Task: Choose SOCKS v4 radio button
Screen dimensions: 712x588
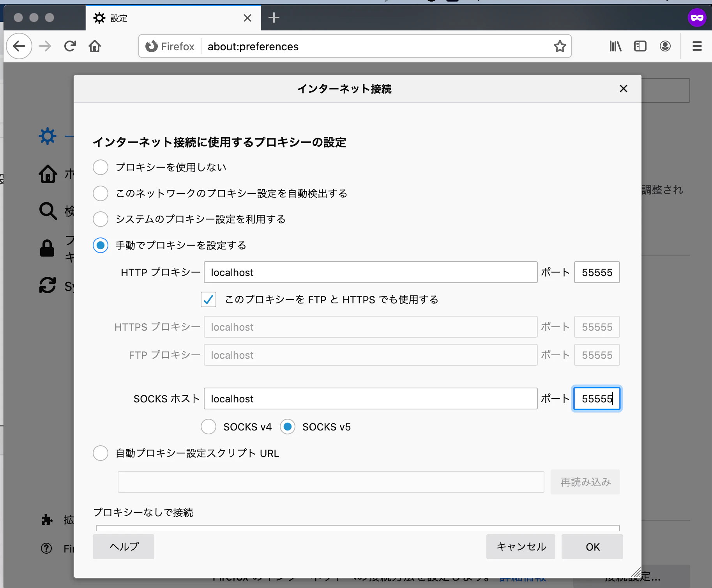Action: click(x=208, y=427)
